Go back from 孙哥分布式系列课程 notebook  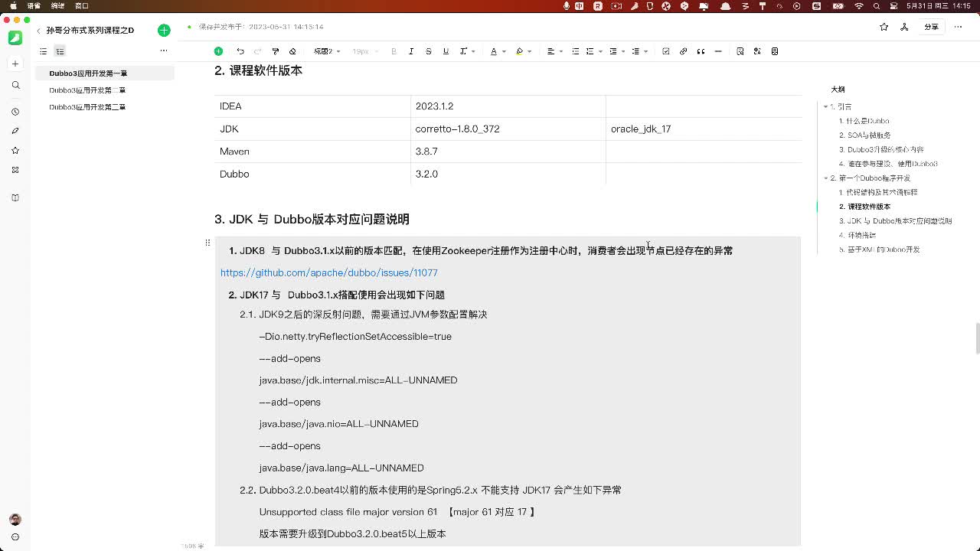click(38, 31)
